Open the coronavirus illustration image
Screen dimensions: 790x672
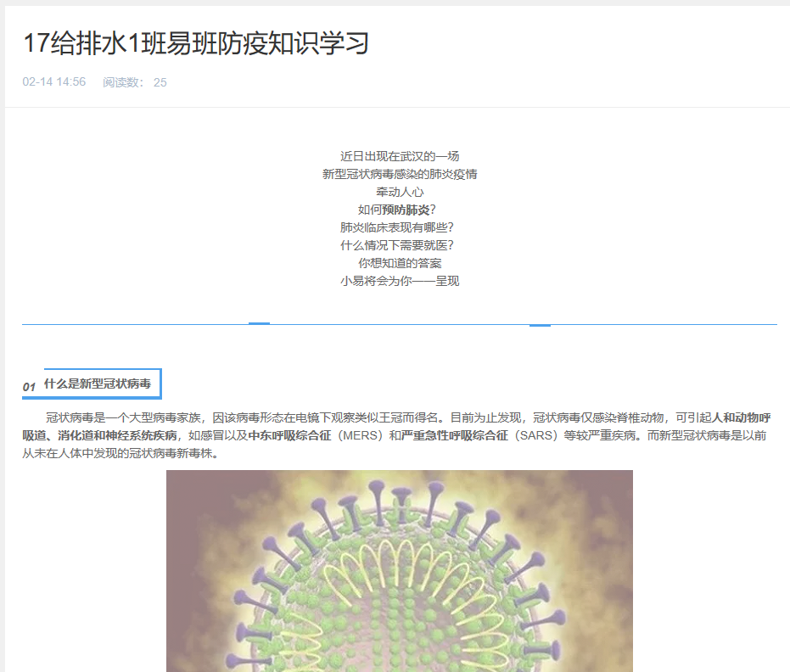(x=400, y=571)
